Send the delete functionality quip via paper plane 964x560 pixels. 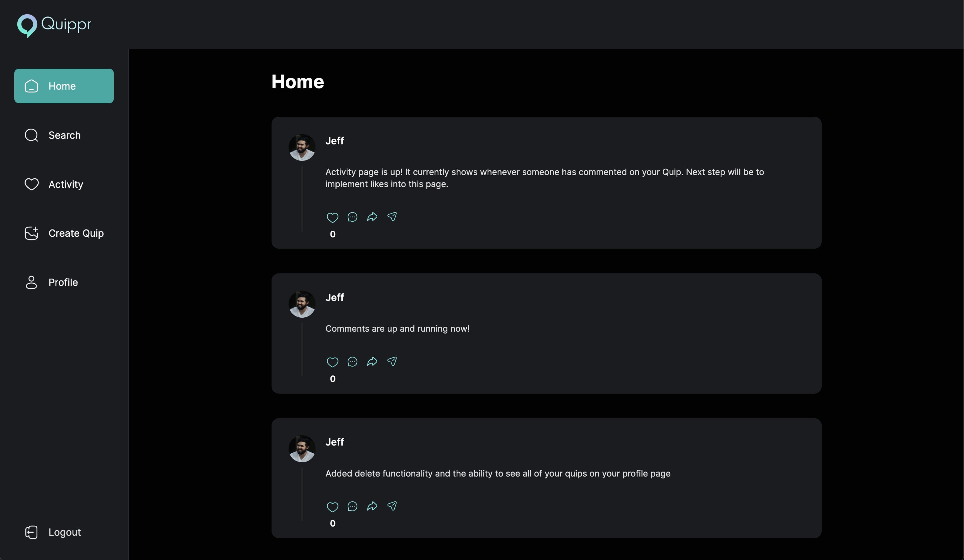(x=392, y=506)
